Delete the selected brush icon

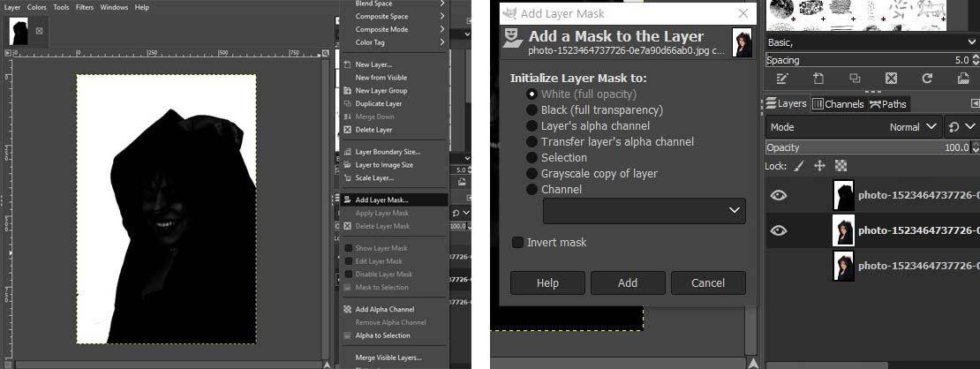pos(891,79)
